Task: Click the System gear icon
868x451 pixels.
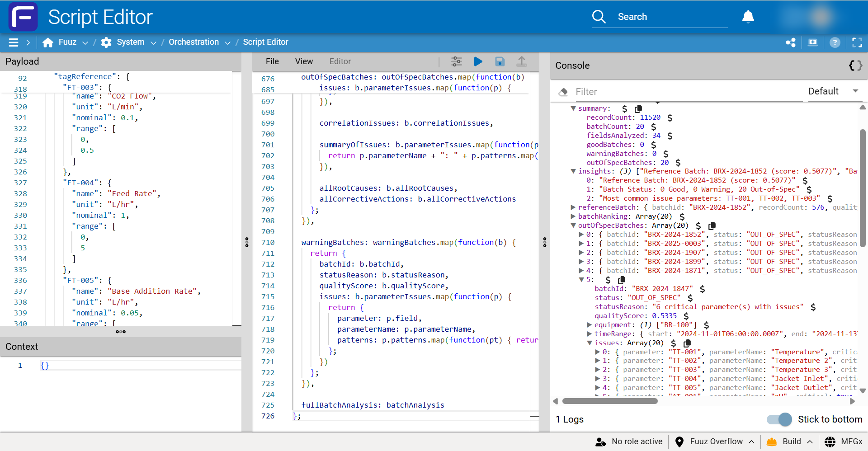Action: 106,42
